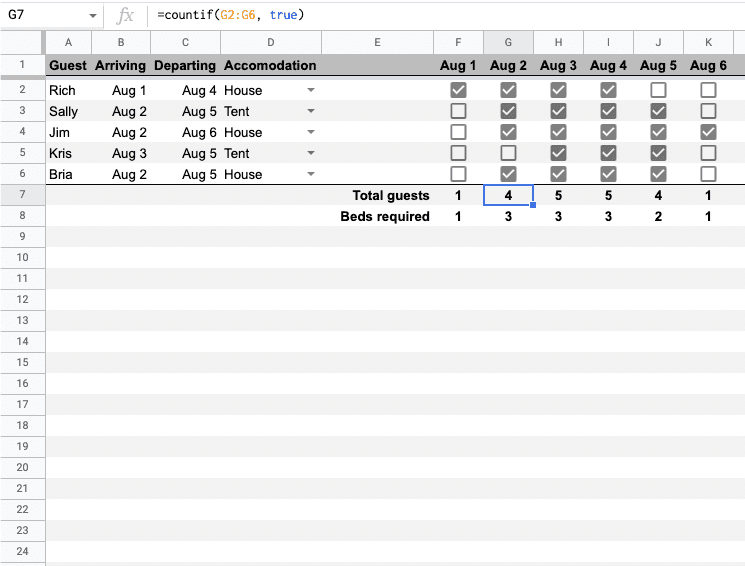Open Kris's Tent accommodation dropdown

(x=310, y=153)
